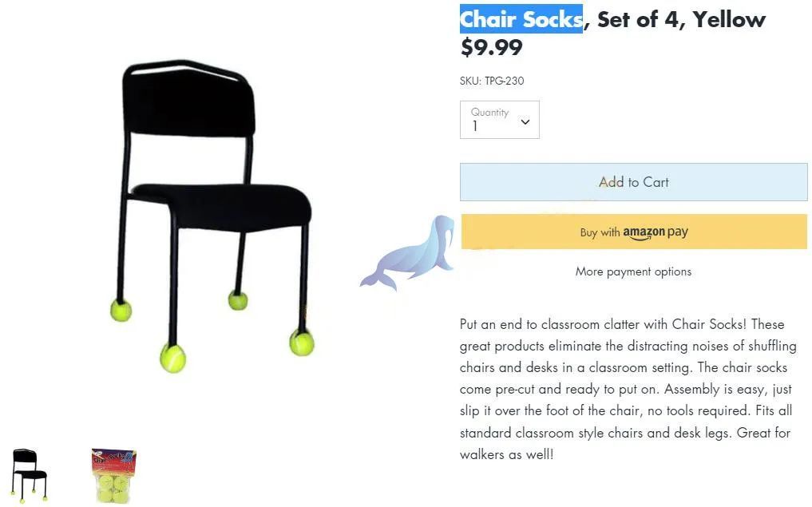Click the chair's black seat cushion in the main image
812x507 pixels.
pyautogui.click(x=223, y=204)
